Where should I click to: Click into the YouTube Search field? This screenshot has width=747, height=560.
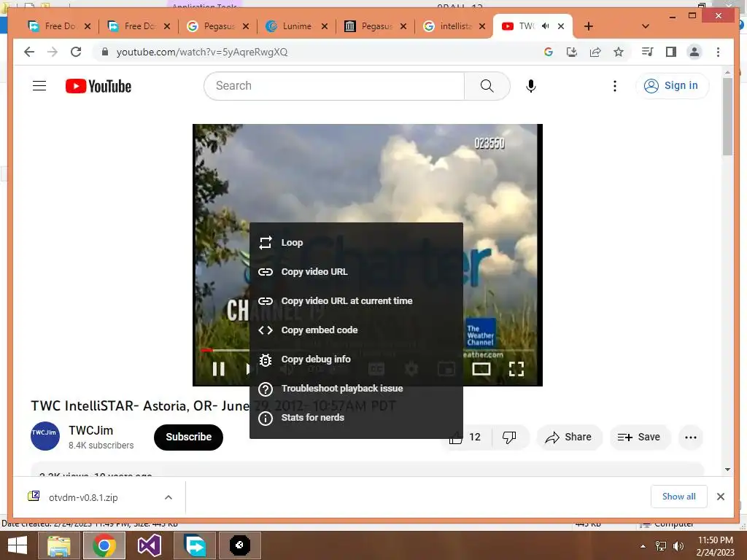click(334, 86)
